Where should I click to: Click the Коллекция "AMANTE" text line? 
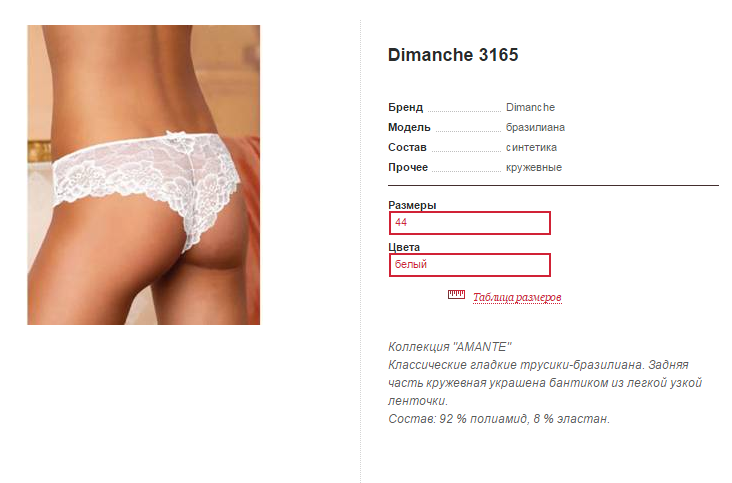450,347
